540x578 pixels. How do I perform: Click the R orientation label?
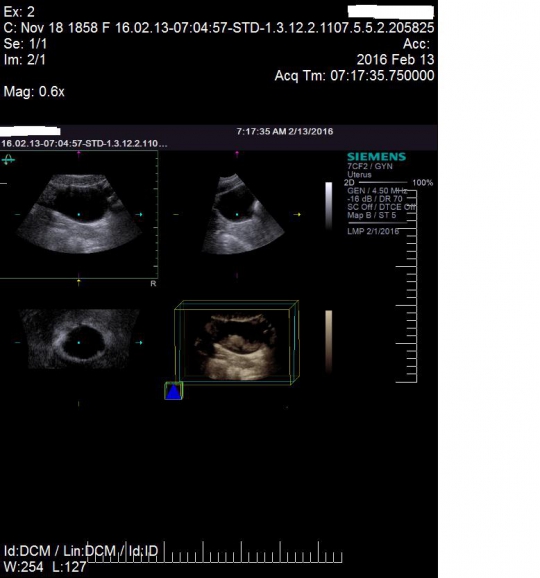[153, 283]
